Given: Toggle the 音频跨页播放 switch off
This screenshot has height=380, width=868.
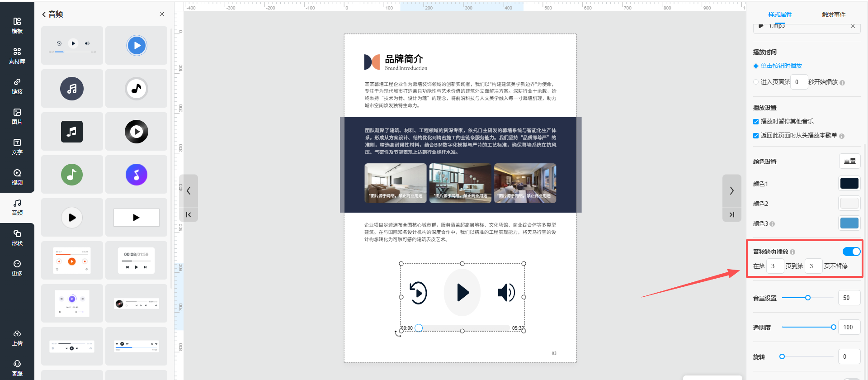Looking at the screenshot, I should (851, 252).
